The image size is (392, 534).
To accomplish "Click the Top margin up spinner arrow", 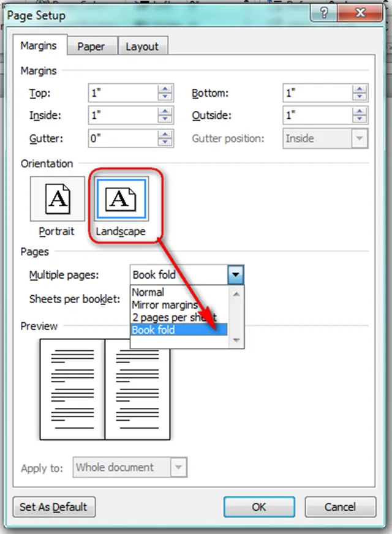I will pos(165,89).
